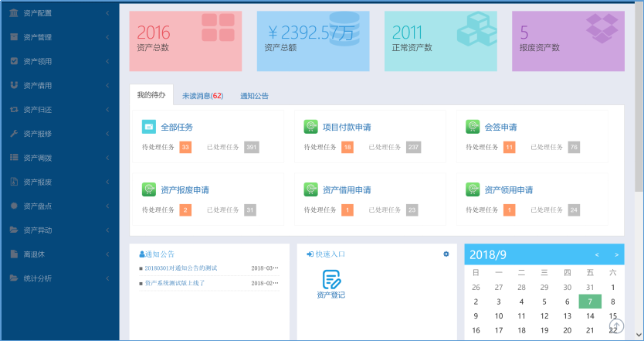
Task: Expand the 资产盘点 menu chevron
Action: 107,206
